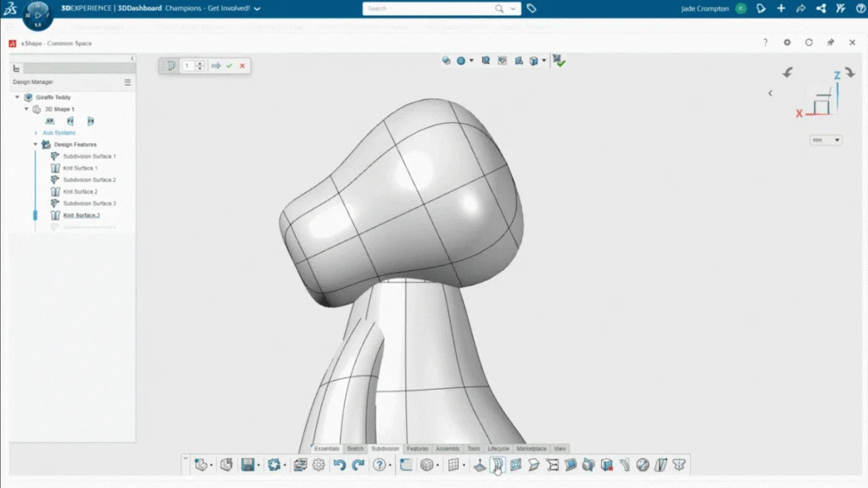The image size is (868, 488).
Task: Click the Undo arrow icon
Action: 339,465
